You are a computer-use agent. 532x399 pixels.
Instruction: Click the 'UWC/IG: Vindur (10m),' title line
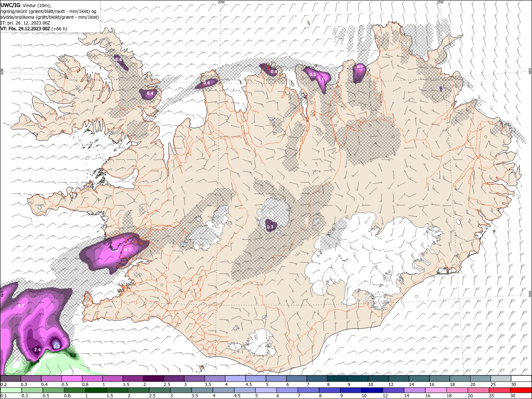pos(26,5)
